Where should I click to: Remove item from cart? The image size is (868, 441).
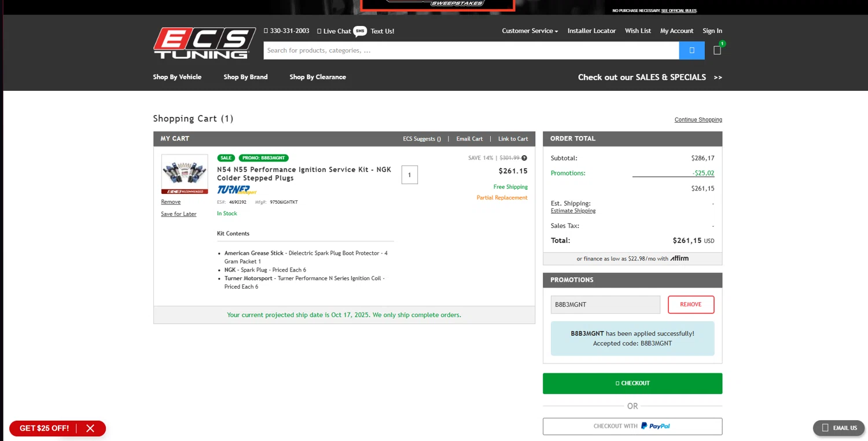click(x=171, y=202)
